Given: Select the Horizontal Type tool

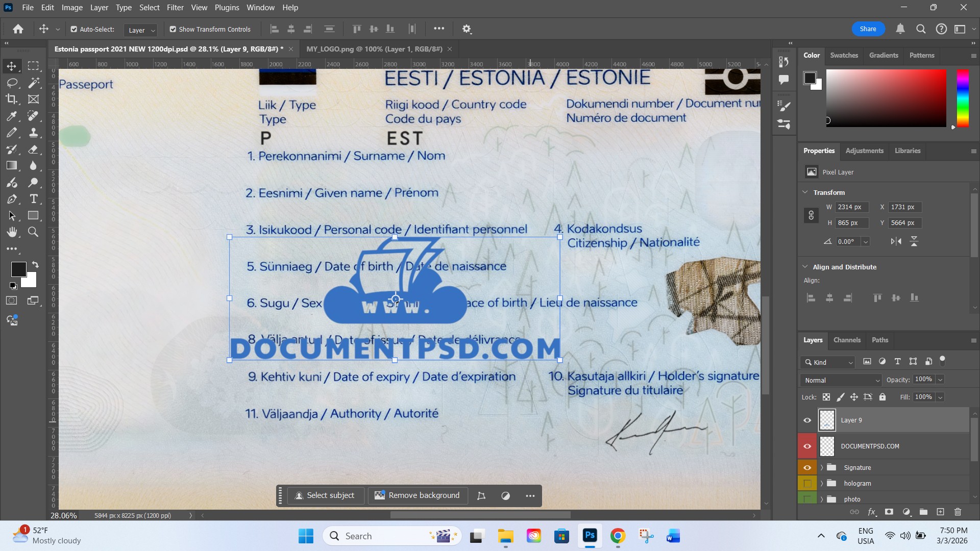Looking at the screenshot, I should [33, 199].
